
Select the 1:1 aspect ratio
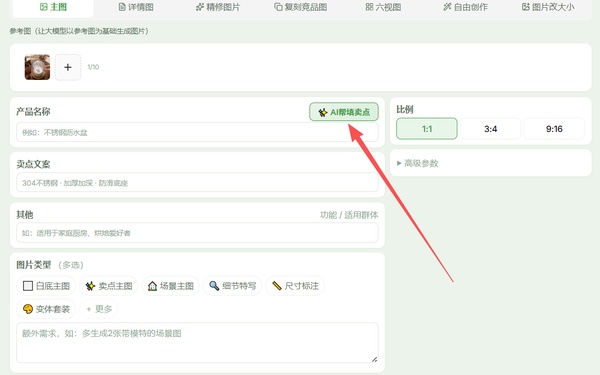pos(427,129)
